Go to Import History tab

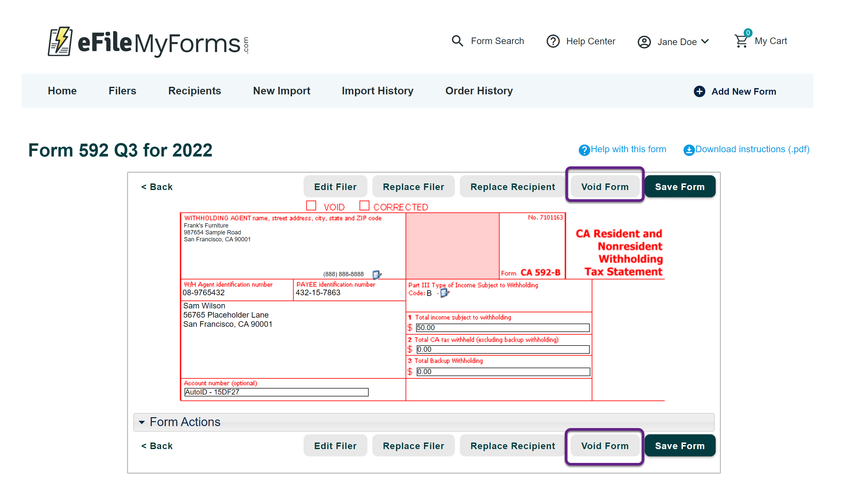coord(377,91)
